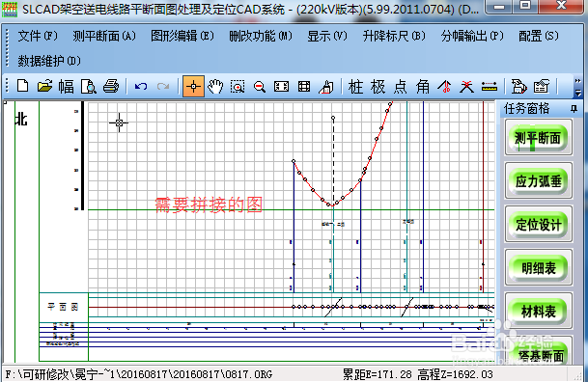Click the 任务窗格 panel title

[x=527, y=109]
